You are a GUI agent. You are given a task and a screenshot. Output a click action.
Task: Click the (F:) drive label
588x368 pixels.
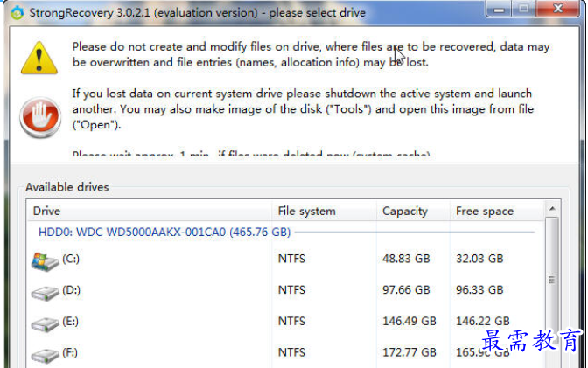pos(70,352)
